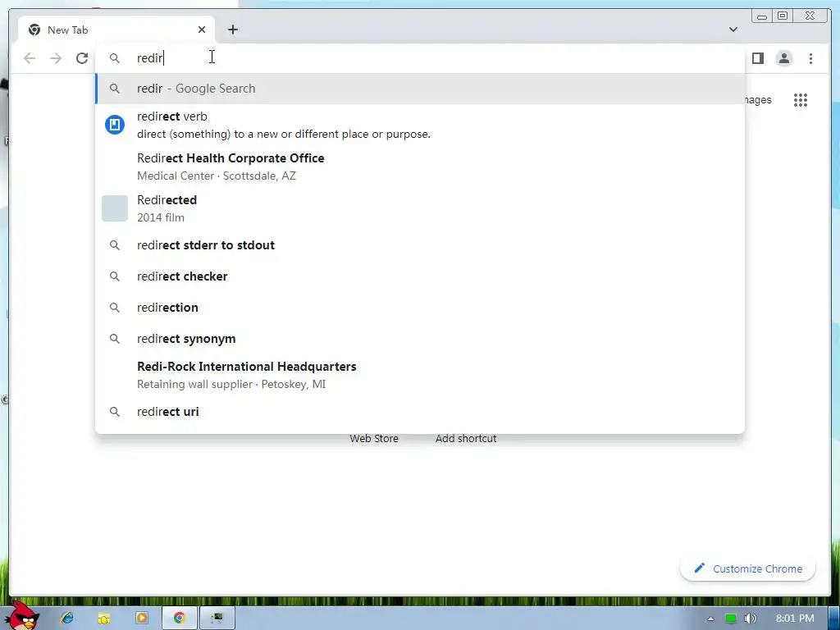Viewport: 840px width, 630px height.
Task: Click the address bar containing redir
Action: pyautogui.click(x=420, y=58)
